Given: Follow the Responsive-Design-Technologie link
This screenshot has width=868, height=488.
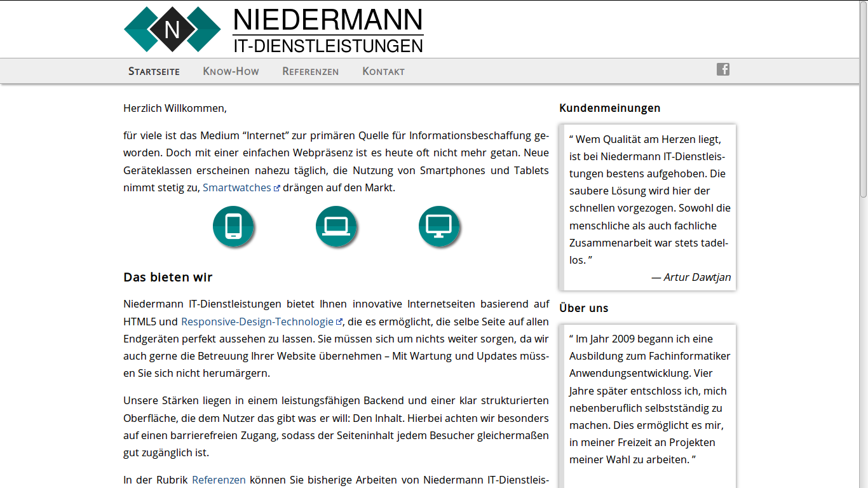Looking at the screenshot, I should pos(257,322).
